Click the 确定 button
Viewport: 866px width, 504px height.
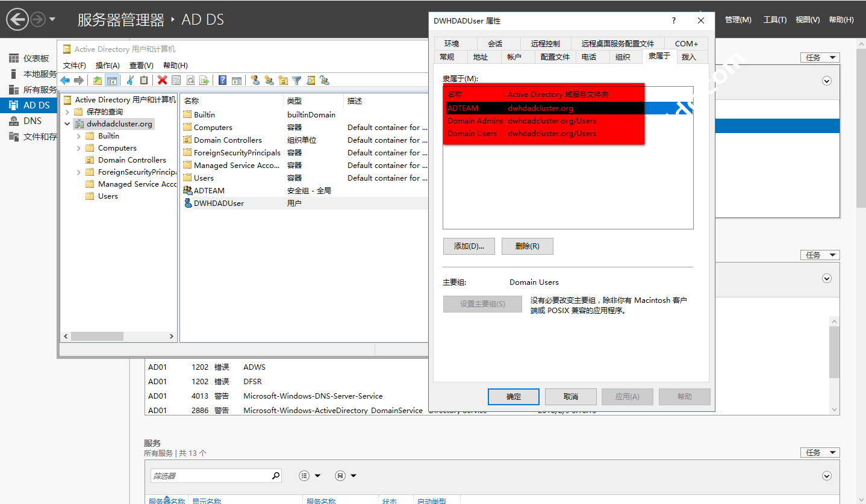tap(513, 396)
